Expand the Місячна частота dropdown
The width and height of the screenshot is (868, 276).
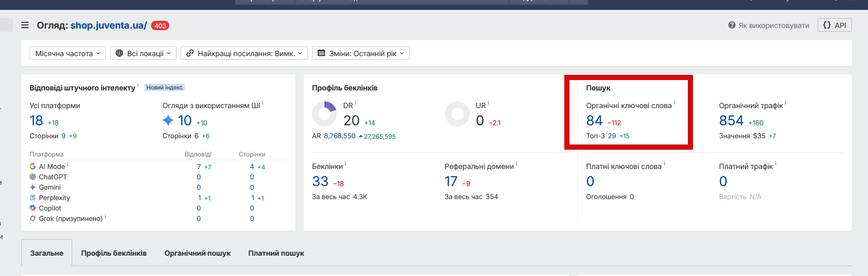[67, 53]
